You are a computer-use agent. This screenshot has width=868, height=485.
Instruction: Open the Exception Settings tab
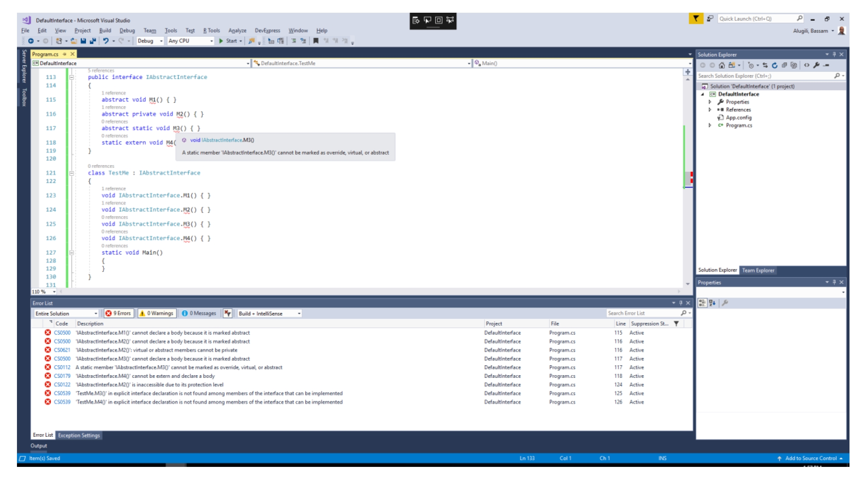coord(79,435)
